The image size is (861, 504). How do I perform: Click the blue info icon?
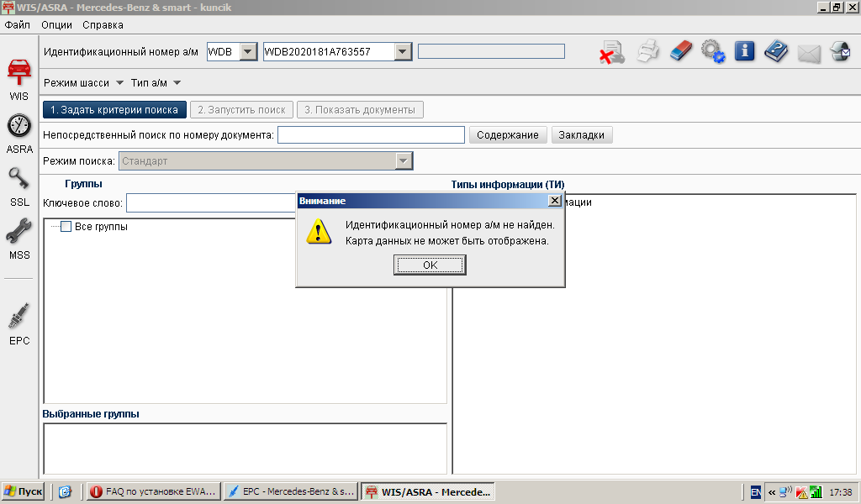[x=745, y=51]
